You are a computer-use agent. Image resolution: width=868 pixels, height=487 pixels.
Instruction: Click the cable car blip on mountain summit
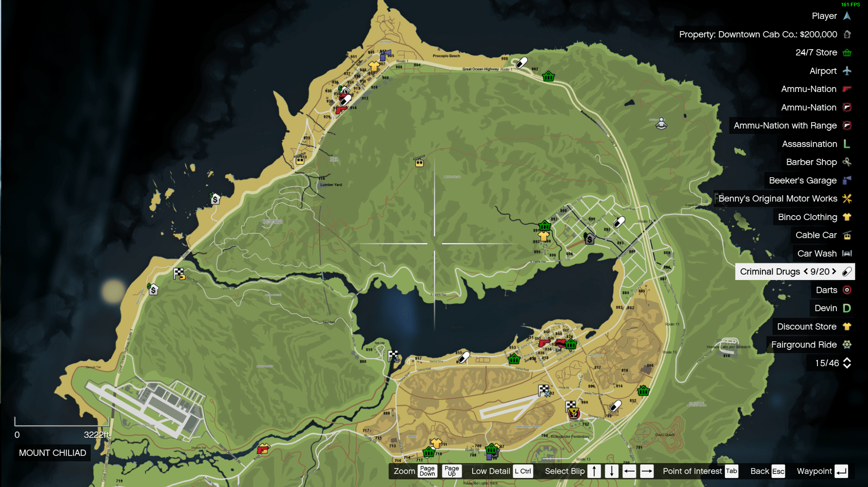[x=419, y=161]
